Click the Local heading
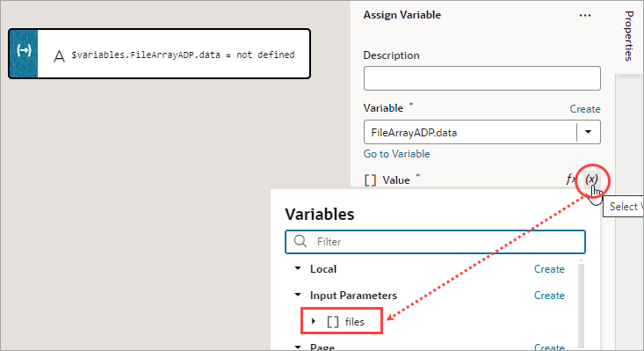This screenshot has height=351, width=644. [323, 269]
